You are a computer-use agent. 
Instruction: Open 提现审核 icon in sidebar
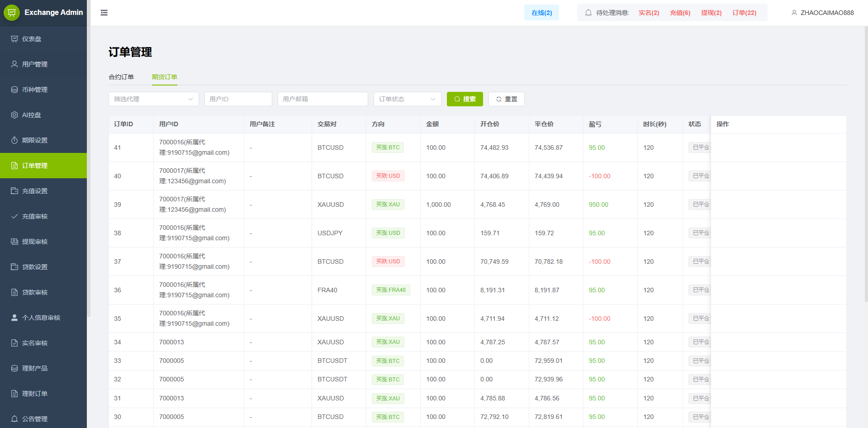click(14, 242)
